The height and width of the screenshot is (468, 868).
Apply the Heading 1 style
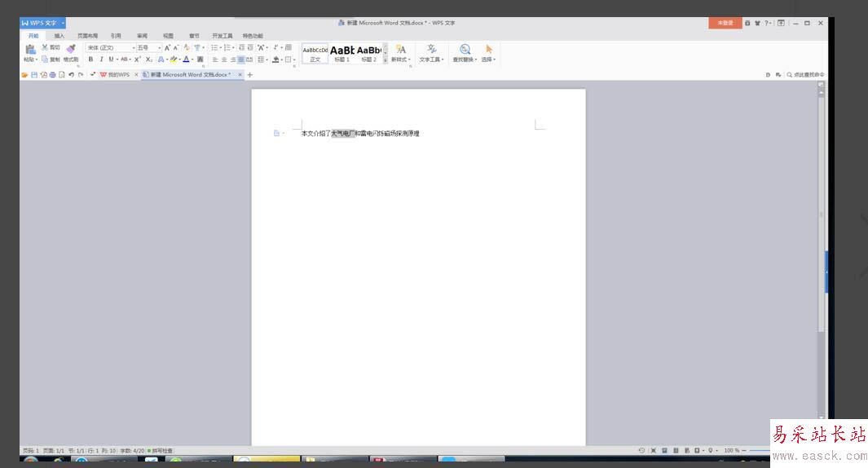click(x=342, y=54)
